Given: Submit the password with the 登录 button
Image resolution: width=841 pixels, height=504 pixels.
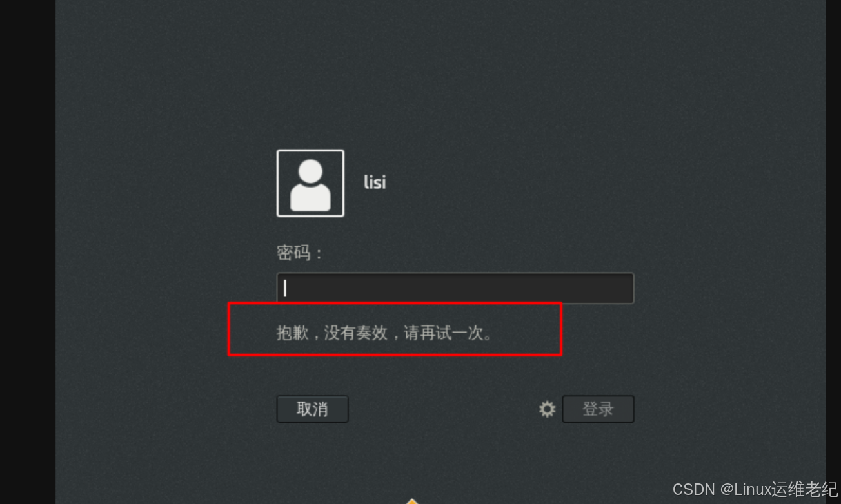Looking at the screenshot, I should [598, 409].
